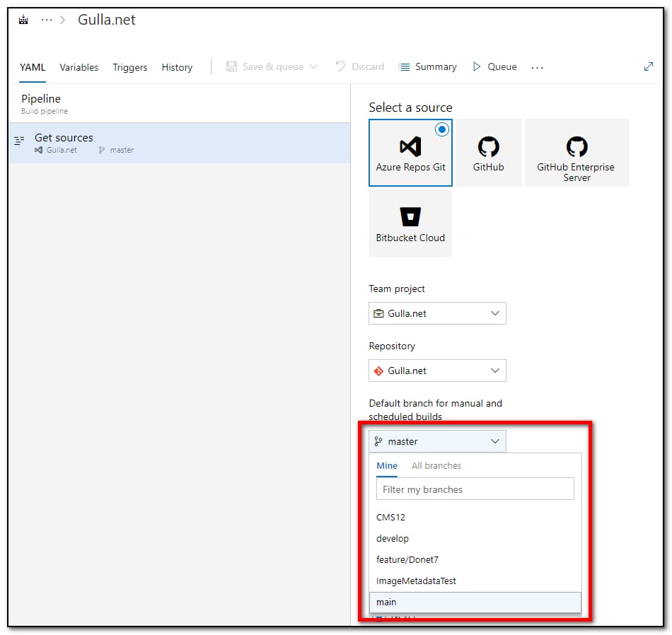Switch to the All branches tab
The height and width of the screenshot is (635, 672).
(x=436, y=465)
